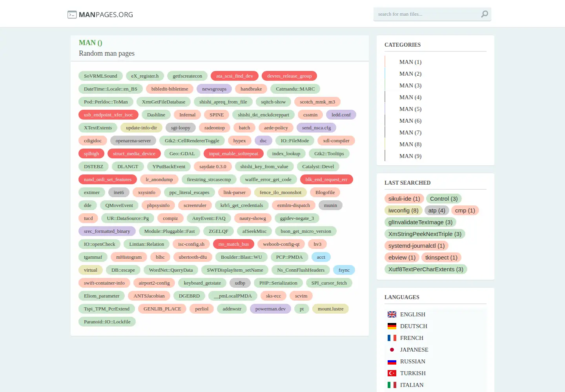Open the MAN (1) category
565x392 pixels.
pos(410,62)
